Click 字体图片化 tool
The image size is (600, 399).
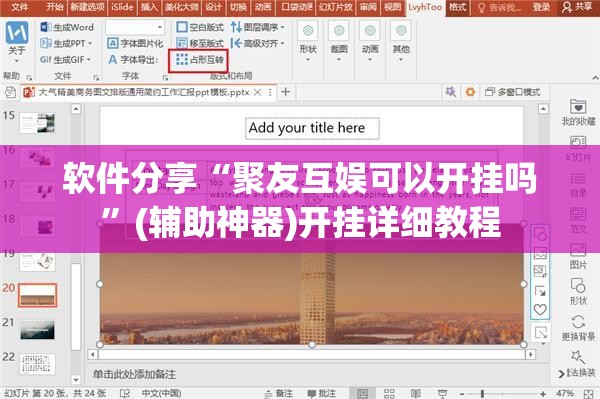point(135,43)
